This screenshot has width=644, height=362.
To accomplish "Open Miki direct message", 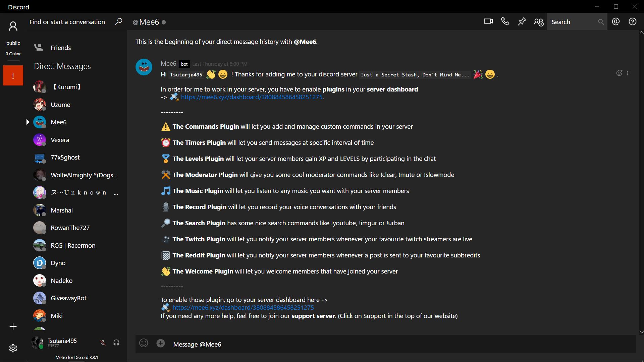I will (x=77, y=316).
